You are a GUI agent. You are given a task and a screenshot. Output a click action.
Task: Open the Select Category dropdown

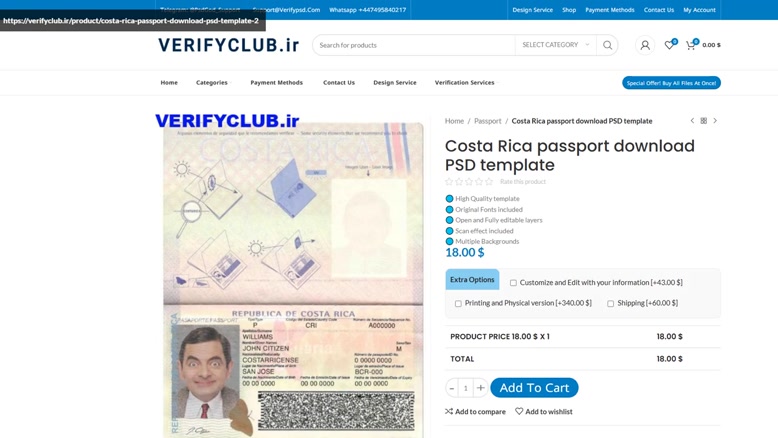click(555, 45)
